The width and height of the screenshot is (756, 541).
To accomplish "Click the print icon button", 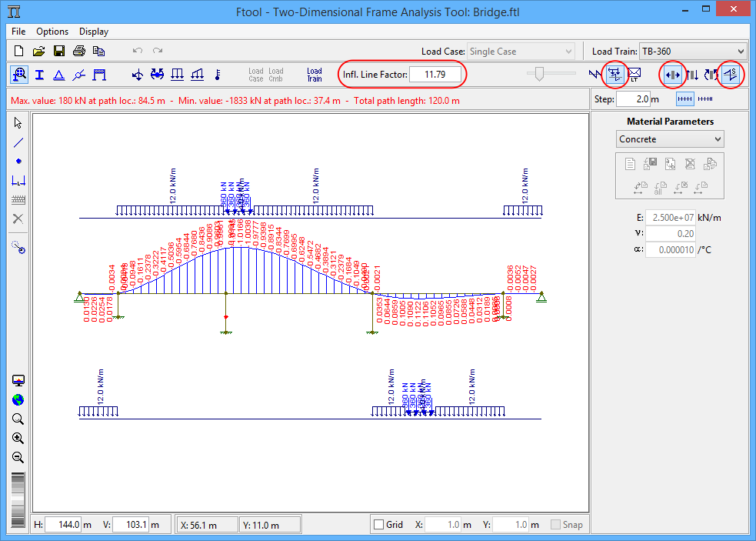I will pyautogui.click(x=78, y=52).
